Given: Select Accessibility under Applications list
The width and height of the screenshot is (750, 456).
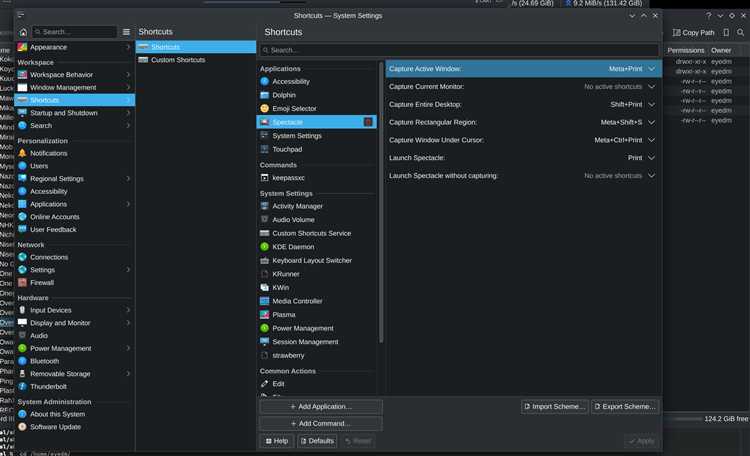Looking at the screenshot, I should click(317, 82).
